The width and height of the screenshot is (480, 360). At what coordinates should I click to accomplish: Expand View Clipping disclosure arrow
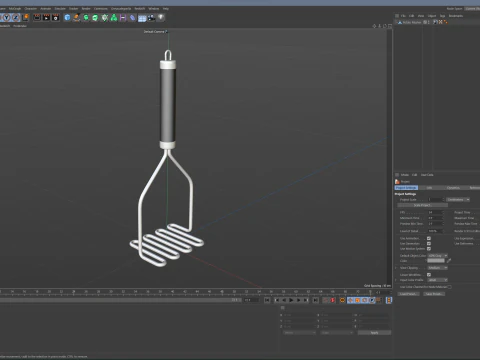pyautogui.click(x=396, y=268)
